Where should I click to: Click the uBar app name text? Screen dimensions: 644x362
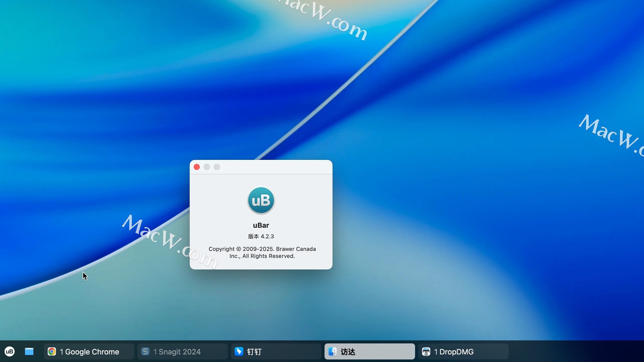261,225
